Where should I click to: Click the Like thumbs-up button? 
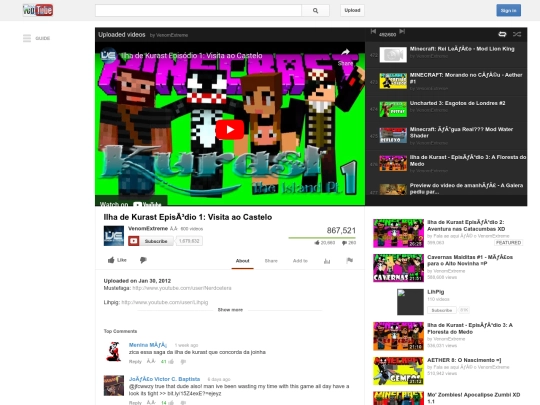[x=117, y=260]
